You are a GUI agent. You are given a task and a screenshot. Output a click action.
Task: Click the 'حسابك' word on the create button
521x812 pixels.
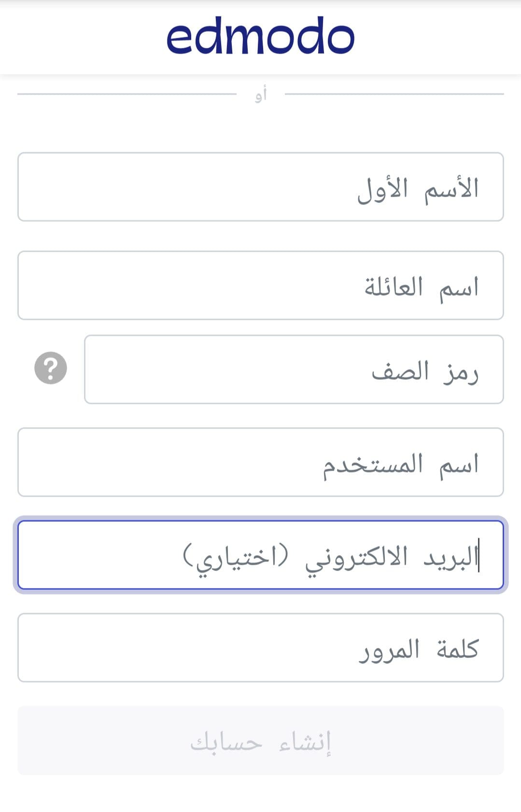coord(226,742)
